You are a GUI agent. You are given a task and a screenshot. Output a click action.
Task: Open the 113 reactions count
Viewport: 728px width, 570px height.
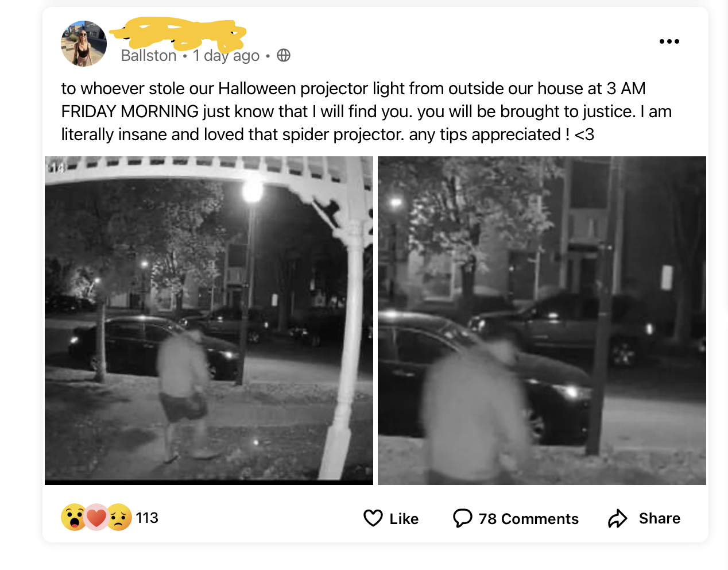click(147, 518)
